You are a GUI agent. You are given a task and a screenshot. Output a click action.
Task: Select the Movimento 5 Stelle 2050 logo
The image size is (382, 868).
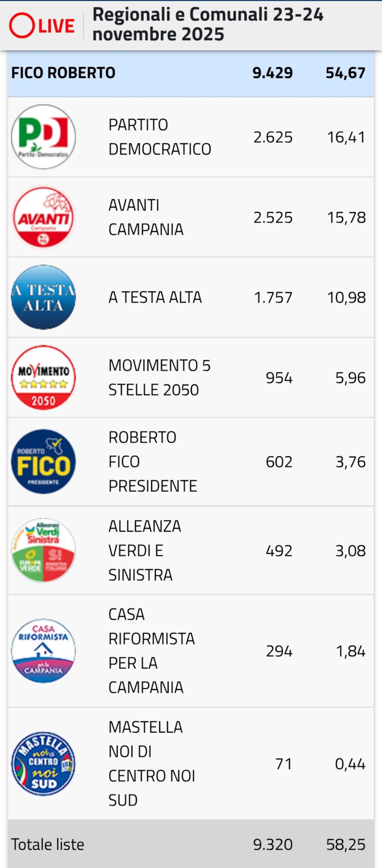coord(43,378)
